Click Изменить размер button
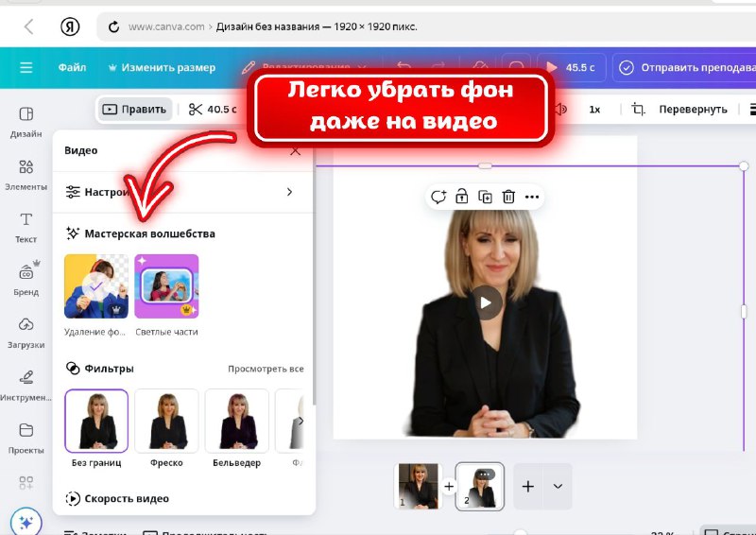This screenshot has width=756, height=535. click(x=162, y=67)
